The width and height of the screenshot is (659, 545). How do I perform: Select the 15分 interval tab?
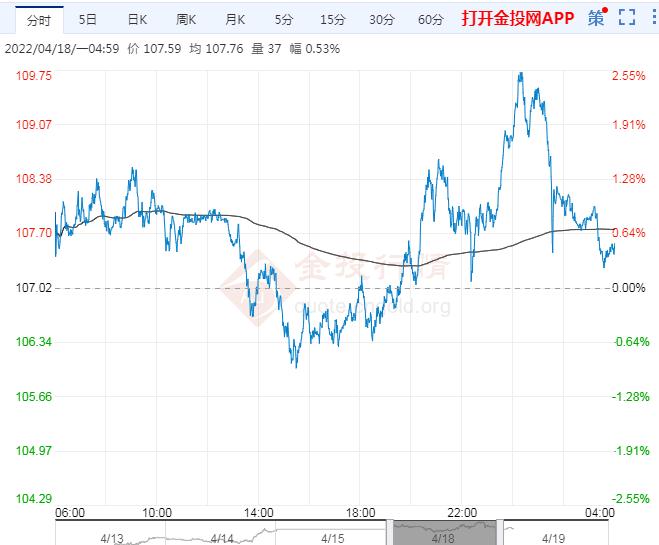pos(332,19)
